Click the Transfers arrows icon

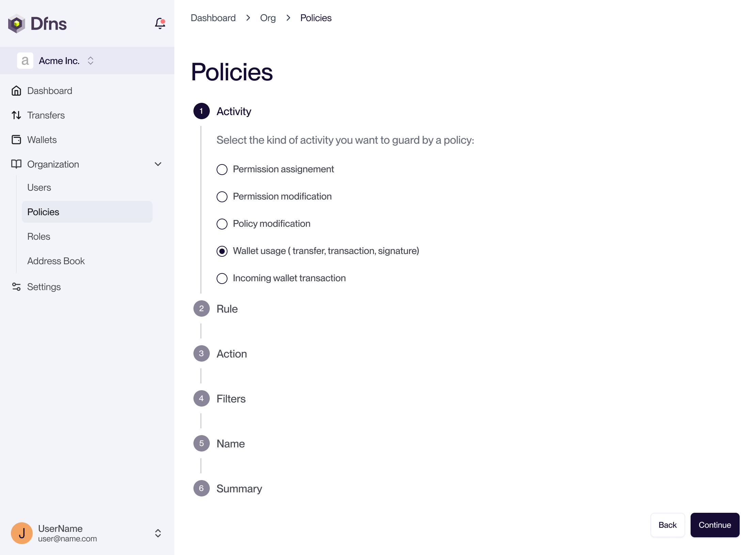[x=16, y=115]
